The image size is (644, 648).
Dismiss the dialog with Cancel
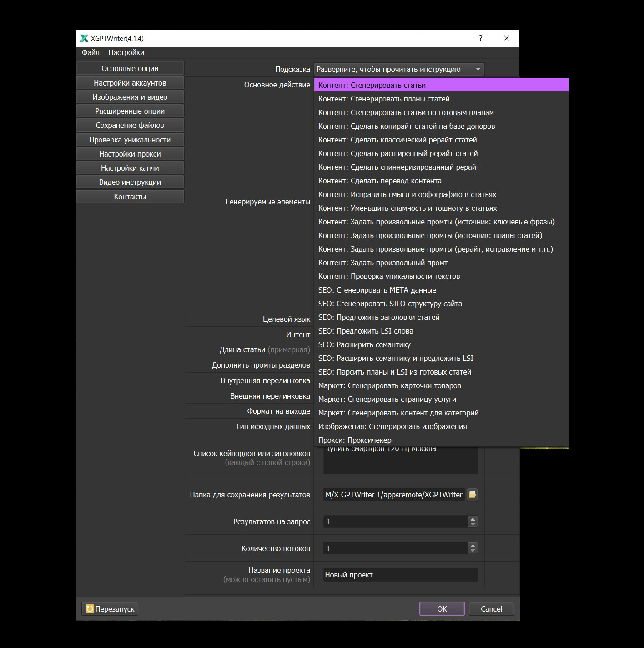click(x=491, y=608)
